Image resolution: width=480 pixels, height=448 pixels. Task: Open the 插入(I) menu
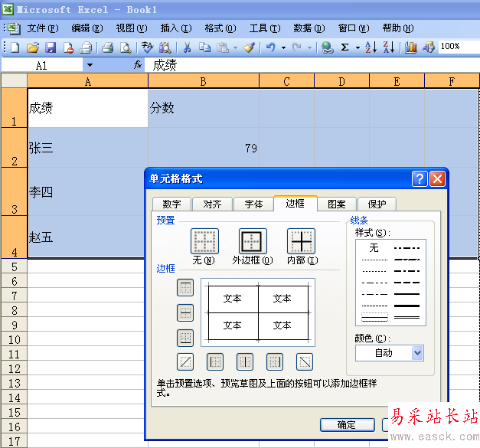[x=176, y=28]
